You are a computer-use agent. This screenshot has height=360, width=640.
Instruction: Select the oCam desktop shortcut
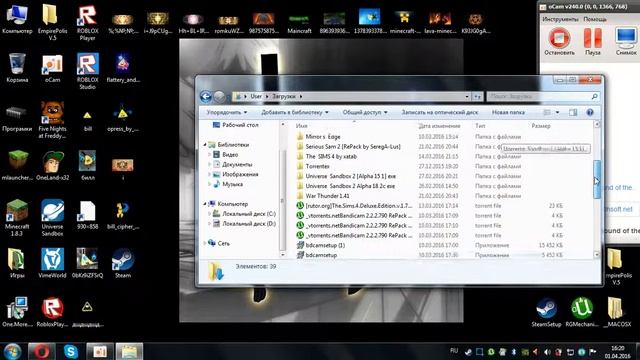52,68
